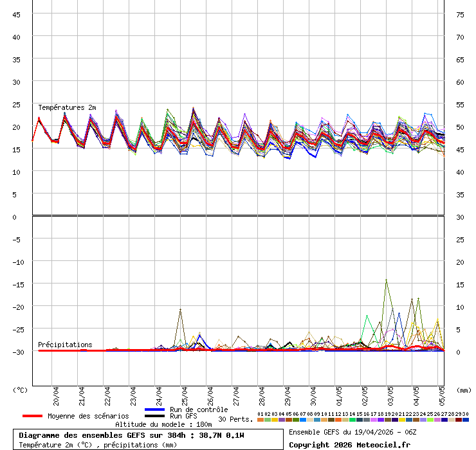The image size is (476, 450).
Task: Click perturbation 14 green swatch
Action: click(x=352, y=420)
